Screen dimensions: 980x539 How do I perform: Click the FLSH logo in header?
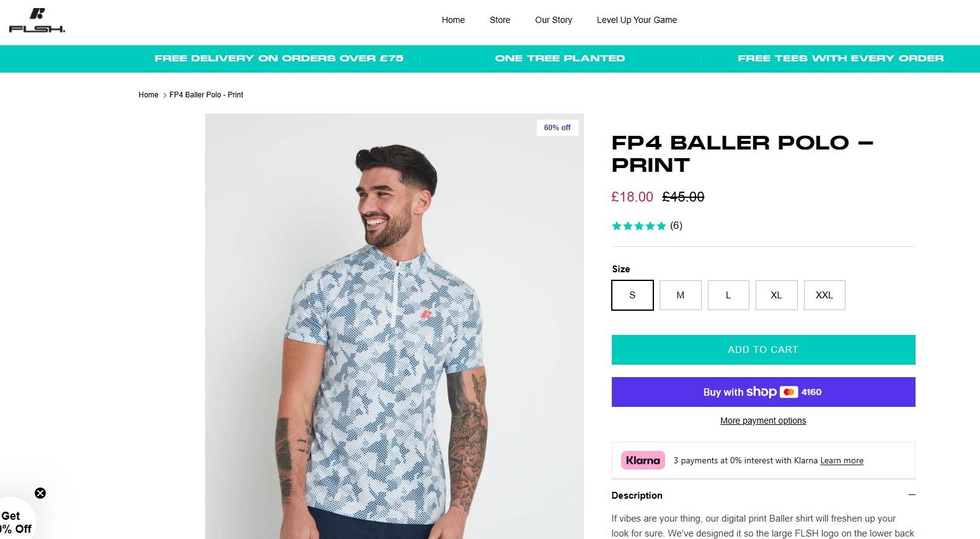[37, 20]
